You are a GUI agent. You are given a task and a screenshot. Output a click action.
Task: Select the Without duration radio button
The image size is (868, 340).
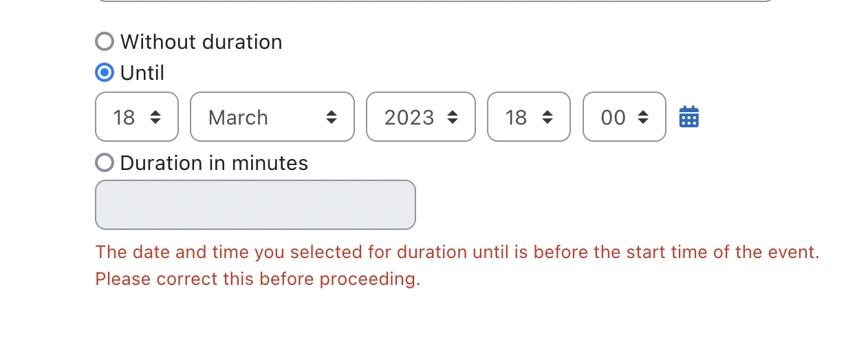tap(105, 41)
